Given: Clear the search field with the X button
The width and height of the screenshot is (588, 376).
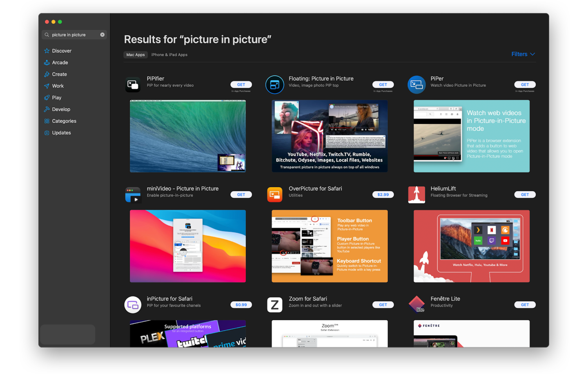Looking at the screenshot, I should click(x=102, y=34).
